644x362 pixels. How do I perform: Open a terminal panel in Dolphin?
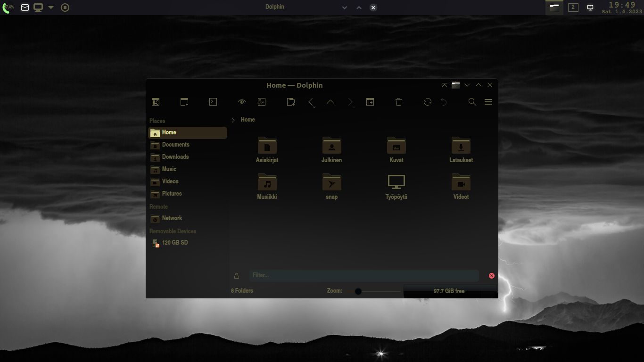click(213, 101)
